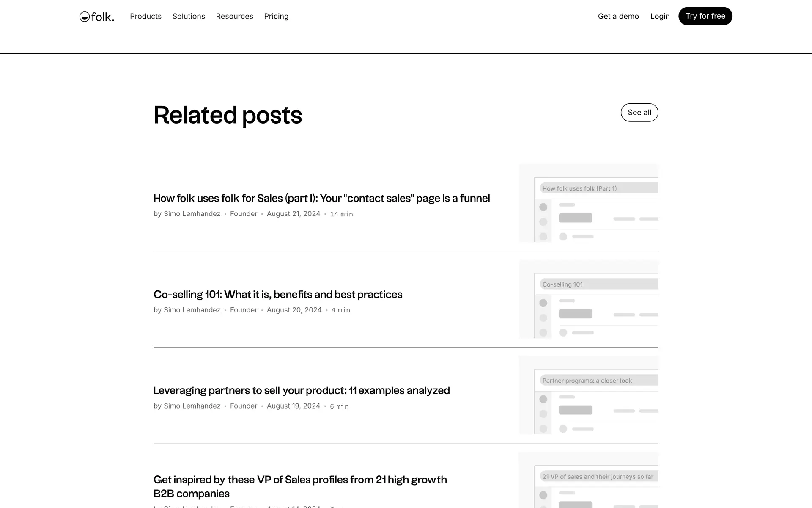Click the folk logo icon
Viewport: 812px width, 508px height.
[x=85, y=17]
